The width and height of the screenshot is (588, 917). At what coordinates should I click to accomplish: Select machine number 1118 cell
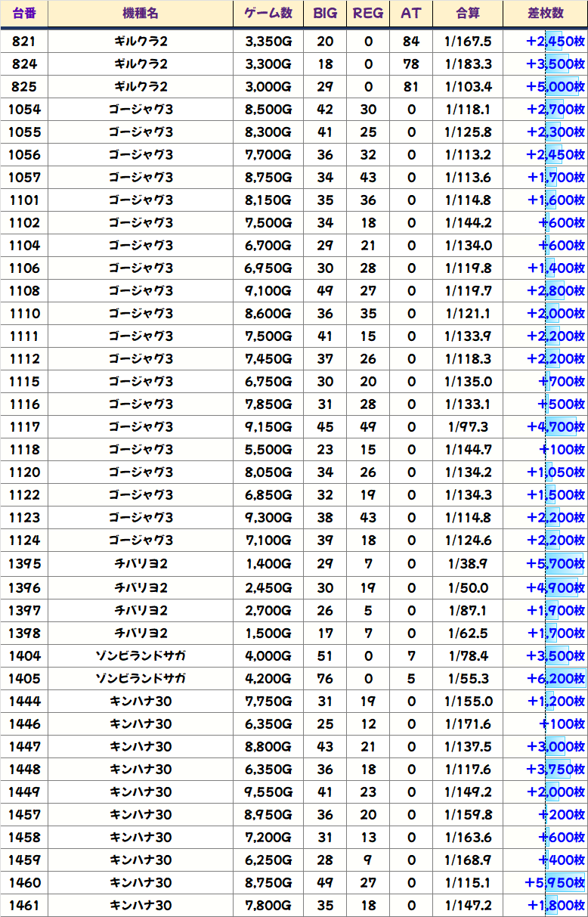pyautogui.click(x=24, y=450)
